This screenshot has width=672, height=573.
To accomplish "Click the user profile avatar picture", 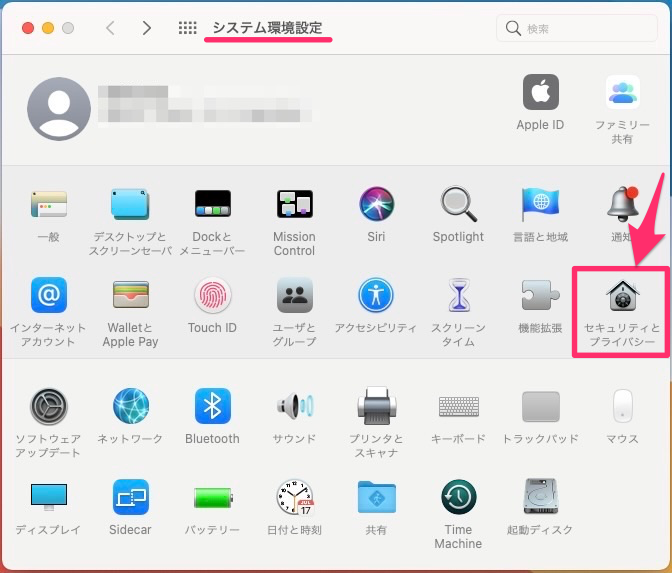I will coord(58,107).
